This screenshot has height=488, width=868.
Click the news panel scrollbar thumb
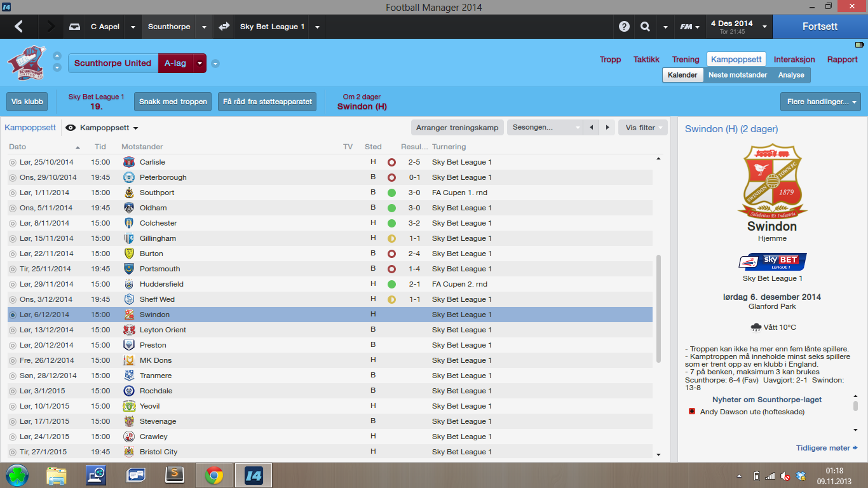(x=855, y=406)
